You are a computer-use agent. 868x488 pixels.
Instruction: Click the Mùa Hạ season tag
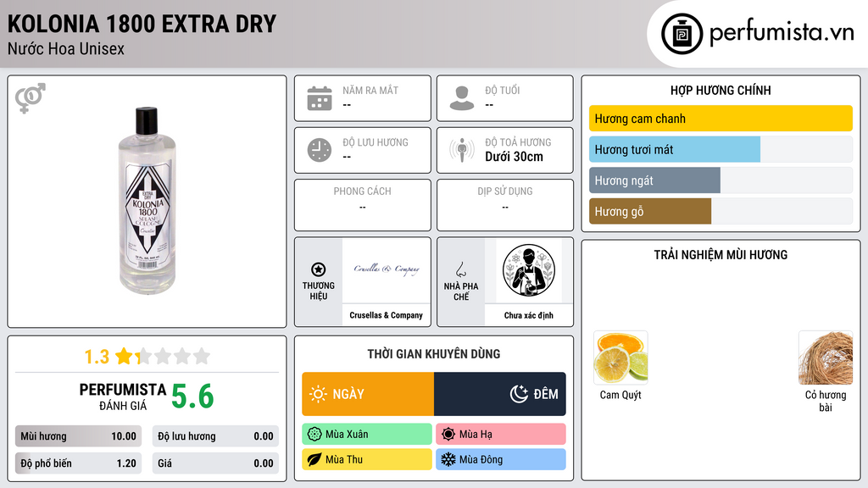[x=501, y=435]
